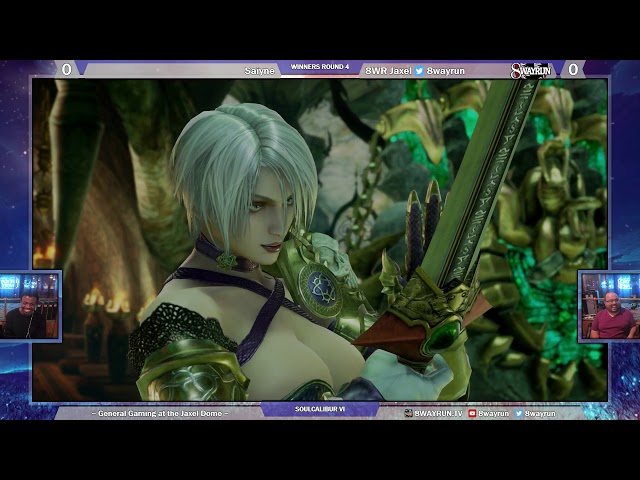Open the 8WAYRUN.TV link in the footer
The height and width of the screenshot is (480, 640).
[438, 413]
